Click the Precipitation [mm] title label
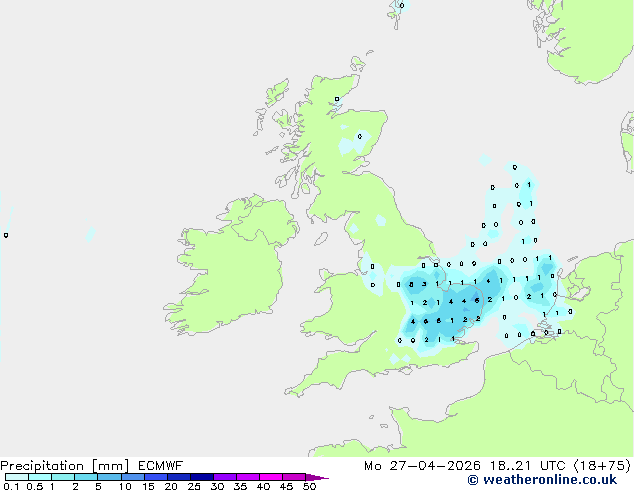Image resolution: width=634 pixels, height=490 pixels. click(64, 466)
